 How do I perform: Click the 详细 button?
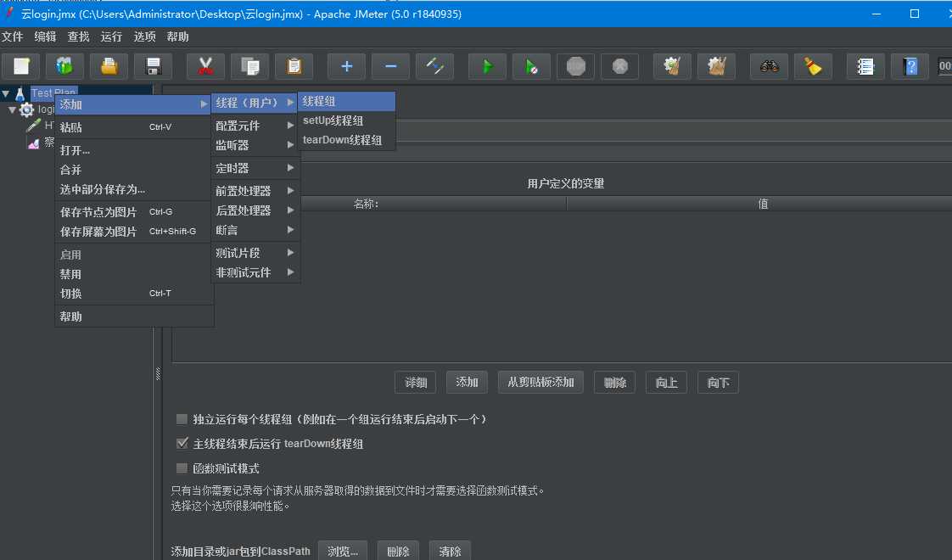click(x=415, y=382)
